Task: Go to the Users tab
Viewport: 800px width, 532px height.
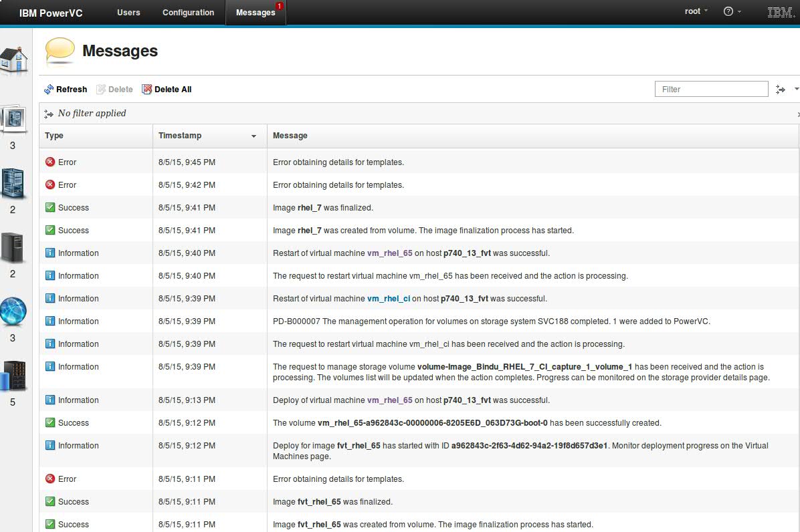Action: (x=128, y=12)
